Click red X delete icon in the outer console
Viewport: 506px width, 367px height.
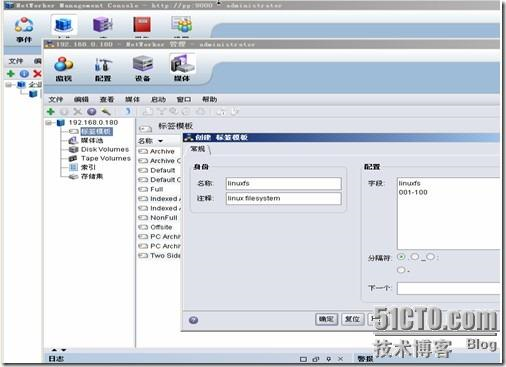click(x=37, y=74)
